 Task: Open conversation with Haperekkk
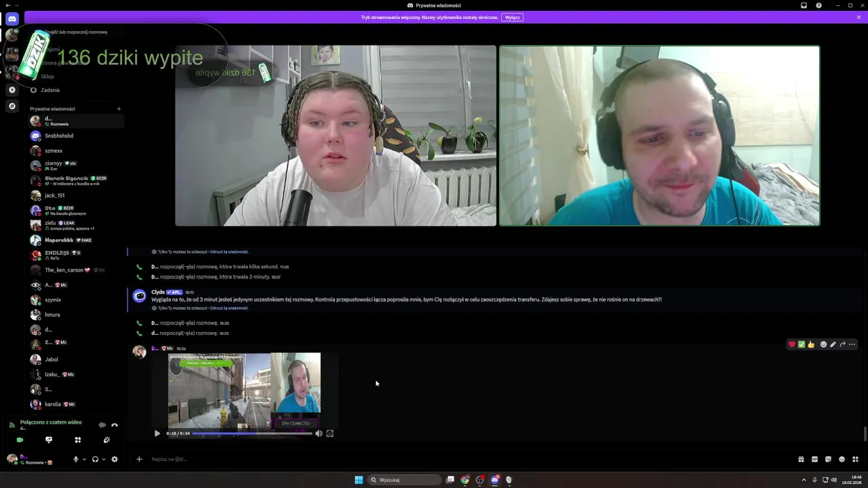[75, 240]
